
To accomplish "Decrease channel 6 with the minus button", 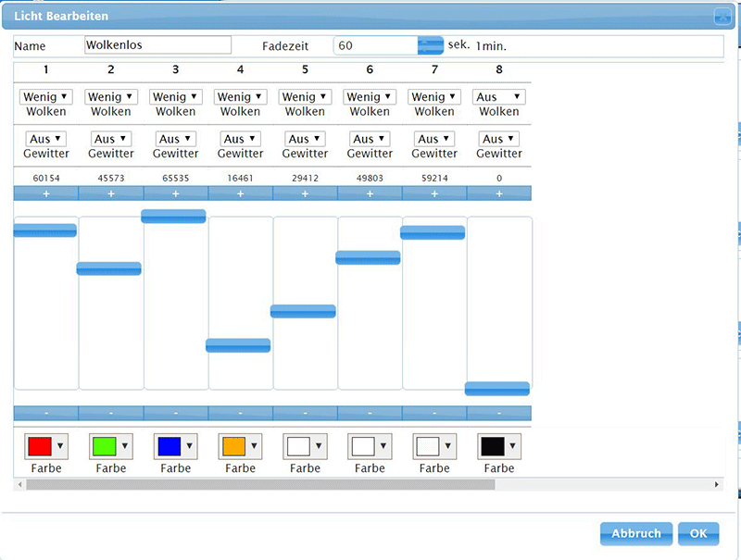I will tap(370, 413).
